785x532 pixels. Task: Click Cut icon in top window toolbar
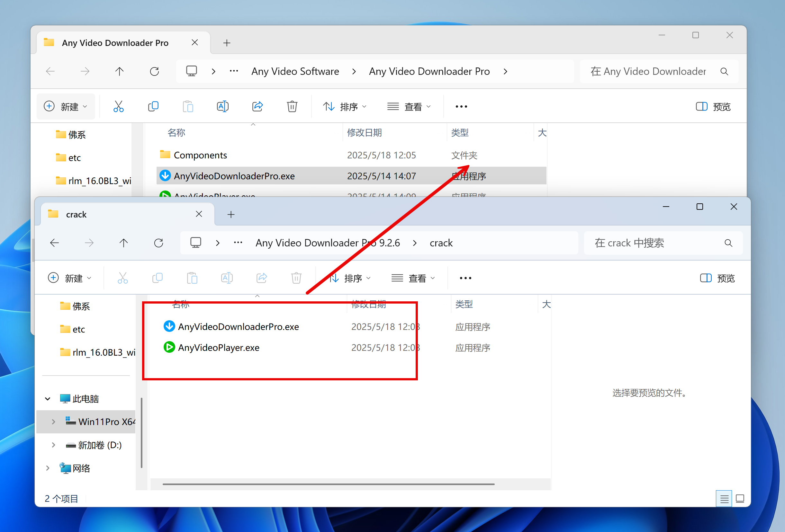(119, 107)
